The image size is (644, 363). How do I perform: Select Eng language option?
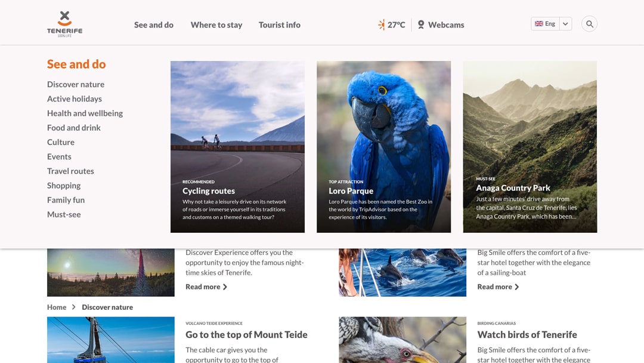point(550,24)
